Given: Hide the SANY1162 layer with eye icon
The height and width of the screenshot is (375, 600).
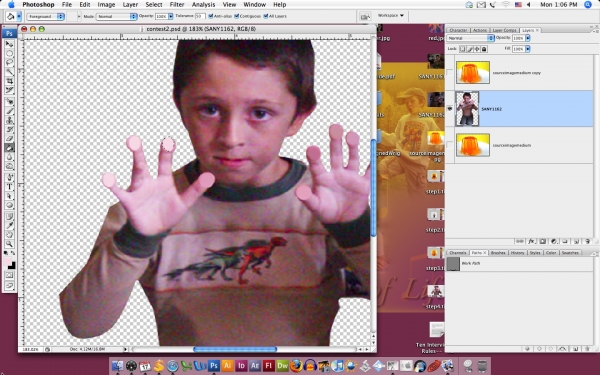Looking at the screenshot, I should [450, 109].
